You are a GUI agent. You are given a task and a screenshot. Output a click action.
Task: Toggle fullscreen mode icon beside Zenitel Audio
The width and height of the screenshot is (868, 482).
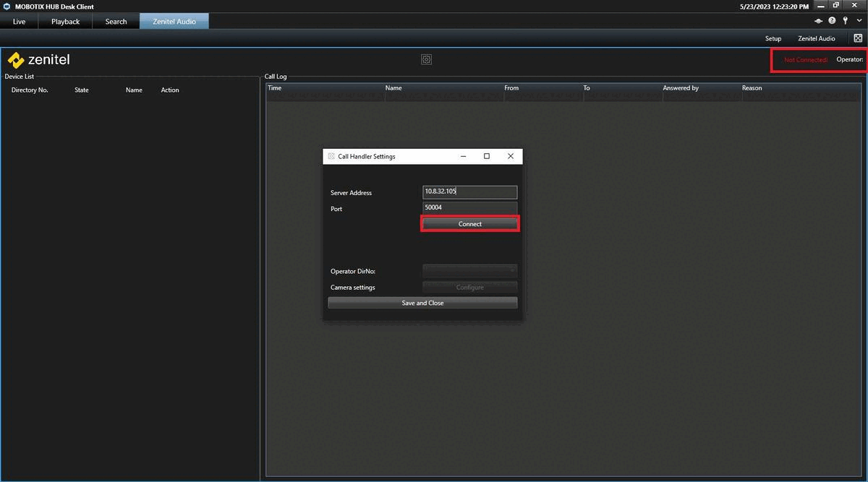[x=858, y=38]
